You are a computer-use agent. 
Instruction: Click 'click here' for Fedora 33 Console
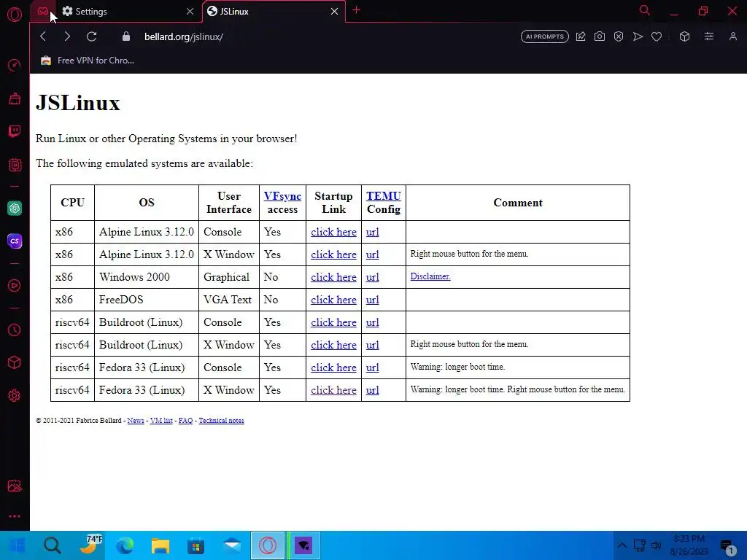tap(333, 367)
